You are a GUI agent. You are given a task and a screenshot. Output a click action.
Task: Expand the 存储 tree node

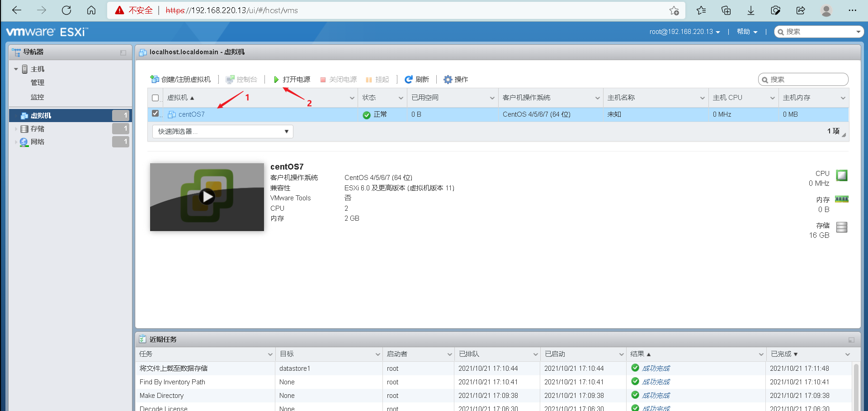(16, 129)
